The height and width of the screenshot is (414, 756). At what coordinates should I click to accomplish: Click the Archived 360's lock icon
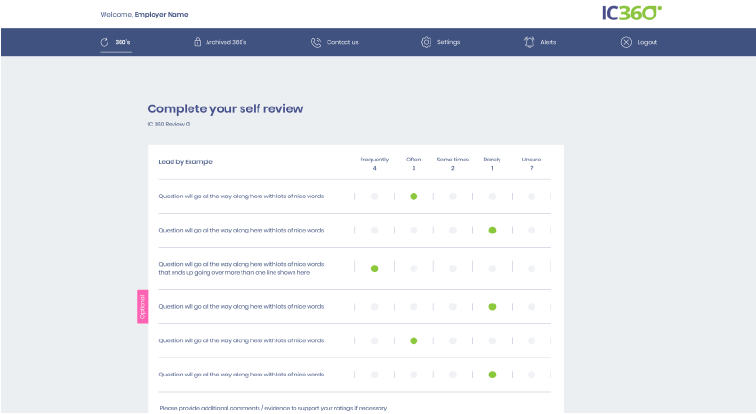point(197,42)
